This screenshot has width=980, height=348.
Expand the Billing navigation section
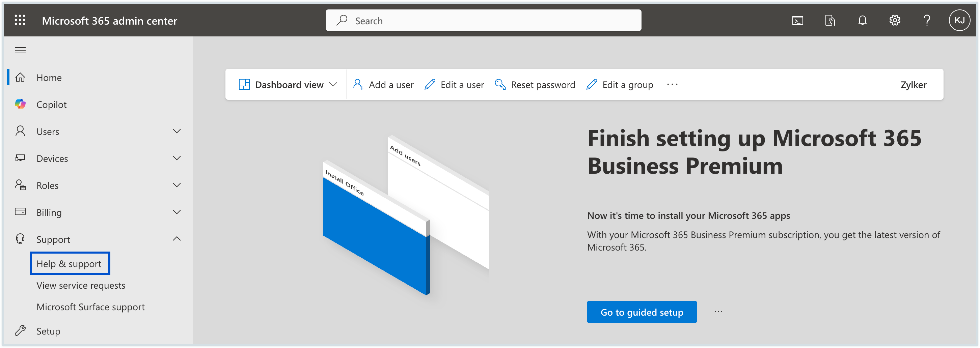tap(176, 212)
